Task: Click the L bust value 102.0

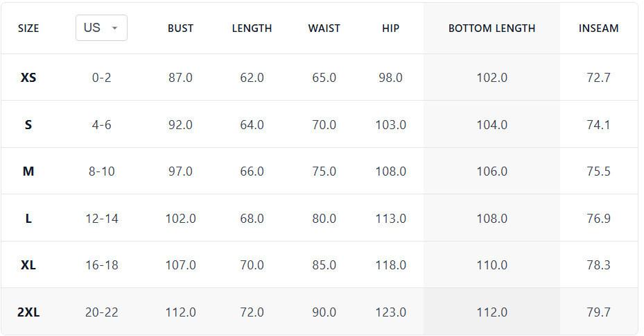Action: pos(180,219)
